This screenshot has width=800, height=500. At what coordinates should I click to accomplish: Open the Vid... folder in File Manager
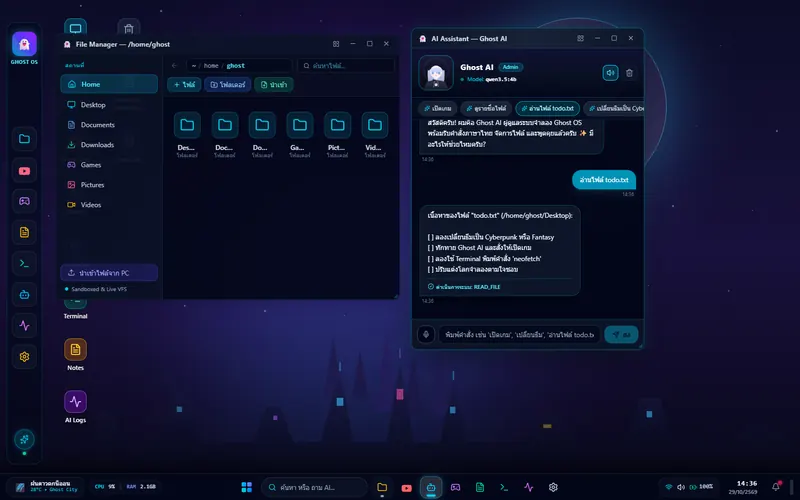point(374,135)
